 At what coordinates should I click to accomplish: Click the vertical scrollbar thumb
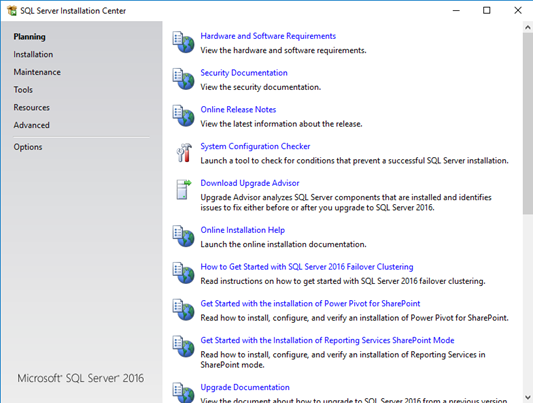(528, 123)
